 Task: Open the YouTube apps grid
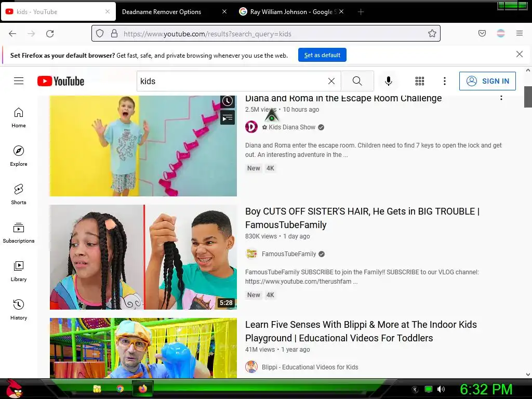420,81
